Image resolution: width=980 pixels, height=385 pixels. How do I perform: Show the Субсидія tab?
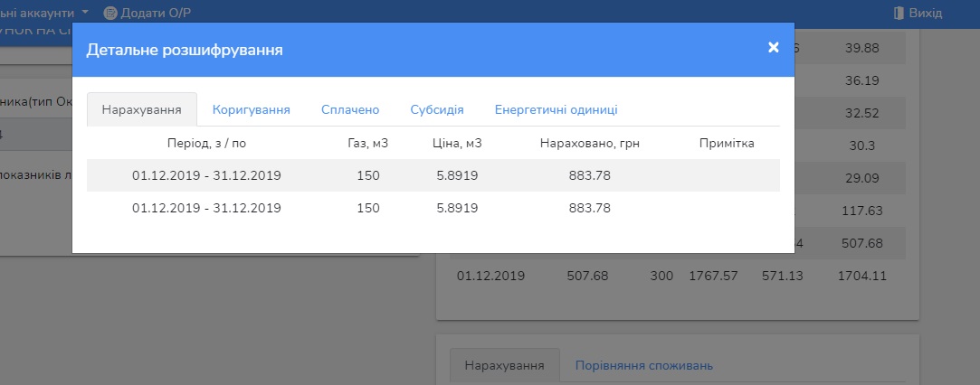click(x=436, y=109)
